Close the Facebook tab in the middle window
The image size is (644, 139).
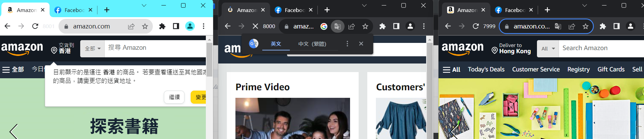(x=311, y=10)
